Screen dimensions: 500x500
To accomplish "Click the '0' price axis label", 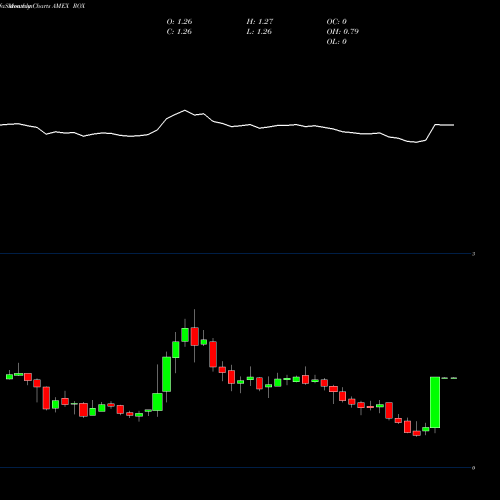I will click(x=473, y=468).
